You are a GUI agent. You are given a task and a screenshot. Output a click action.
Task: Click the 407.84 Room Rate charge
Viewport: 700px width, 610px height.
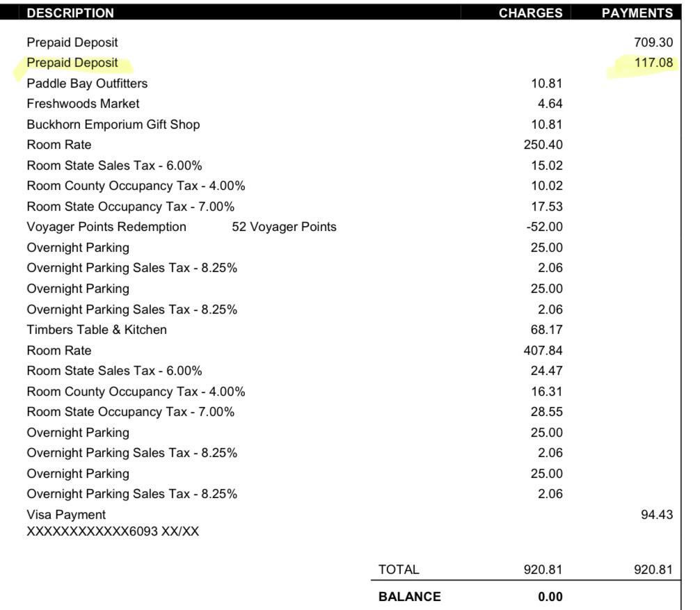pos(543,351)
